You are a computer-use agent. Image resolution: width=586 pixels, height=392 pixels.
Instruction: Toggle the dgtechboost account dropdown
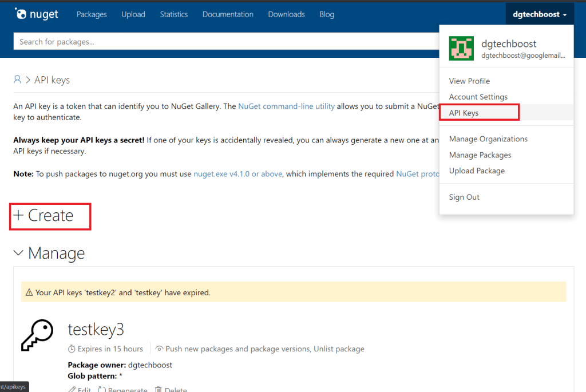pos(540,14)
